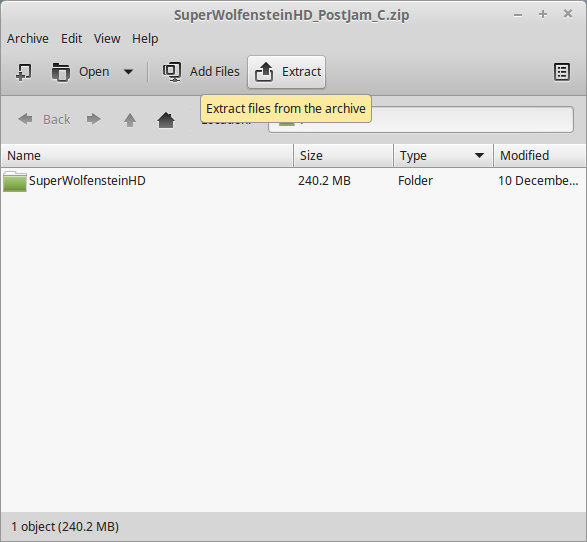Sort by the Type column header

[443, 155]
